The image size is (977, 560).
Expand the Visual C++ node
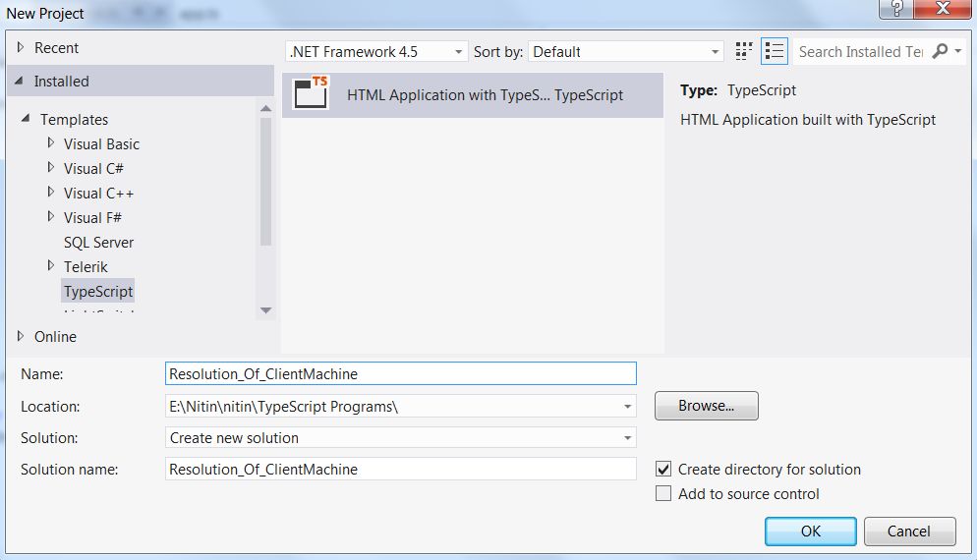pos(51,193)
